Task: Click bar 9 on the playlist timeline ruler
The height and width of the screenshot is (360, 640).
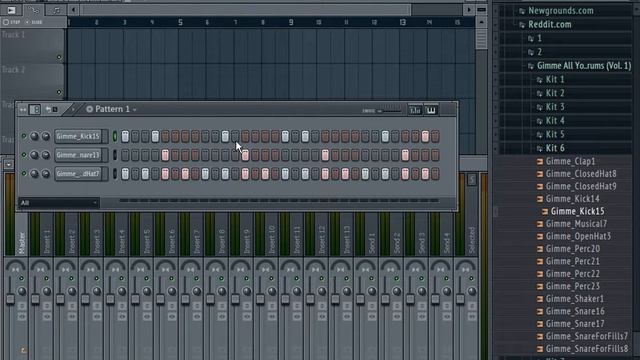Action: 291,22
